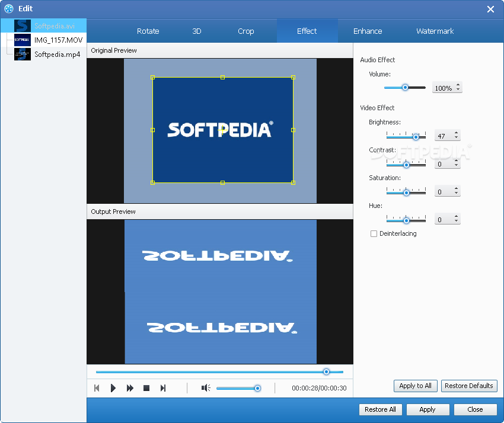Image resolution: width=504 pixels, height=423 pixels.
Task: Select the IMG_1157.MOV thumbnail
Action: (23, 40)
